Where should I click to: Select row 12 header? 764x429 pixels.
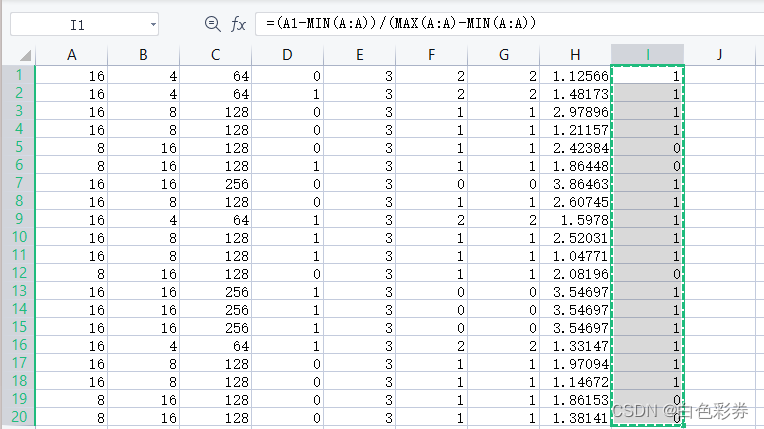tap(19, 273)
